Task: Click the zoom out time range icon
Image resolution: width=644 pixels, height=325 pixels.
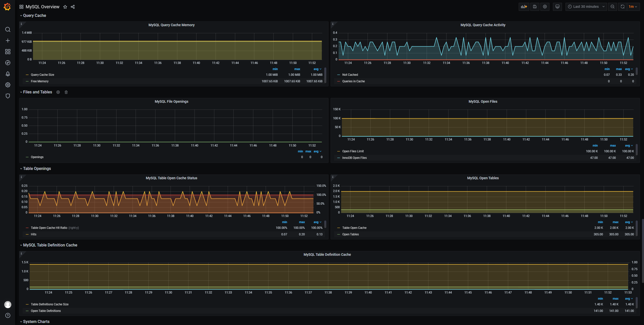Action: click(x=613, y=7)
